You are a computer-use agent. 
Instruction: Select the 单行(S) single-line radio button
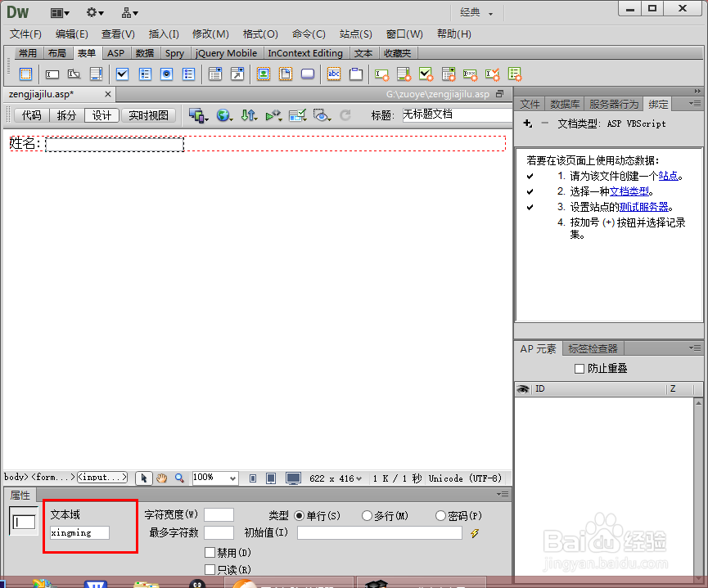point(299,516)
